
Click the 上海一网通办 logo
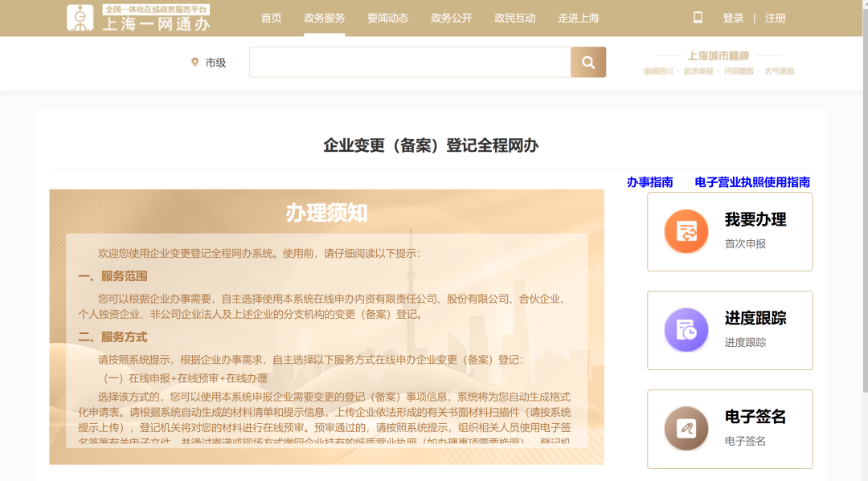pos(138,18)
